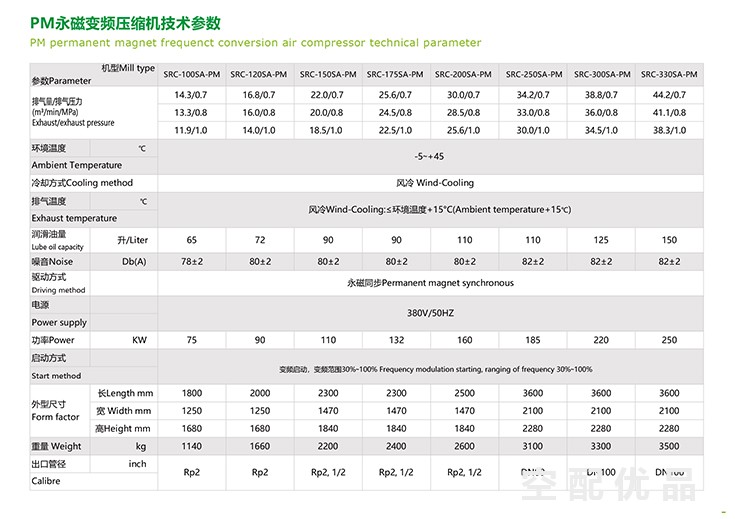
Task: Click the green Chinese title 'PM永磁变频压缩机技术参数'
Action: pos(125,23)
